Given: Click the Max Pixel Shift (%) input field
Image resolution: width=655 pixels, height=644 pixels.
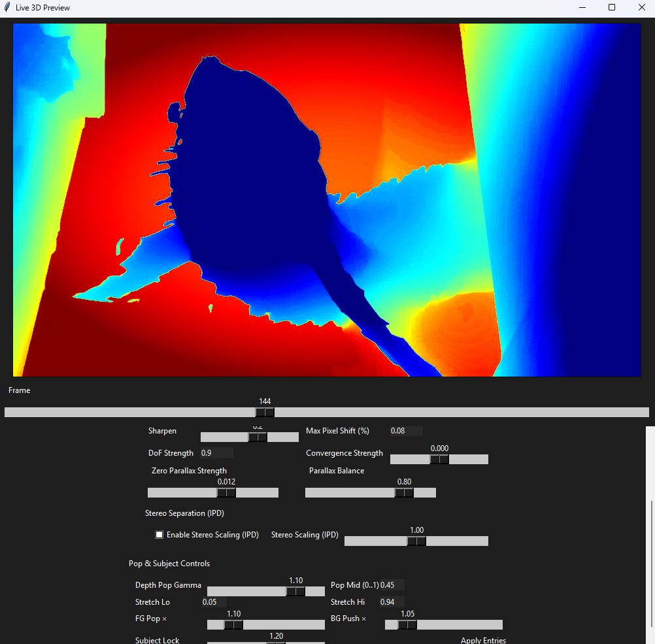Looking at the screenshot, I should point(405,432).
